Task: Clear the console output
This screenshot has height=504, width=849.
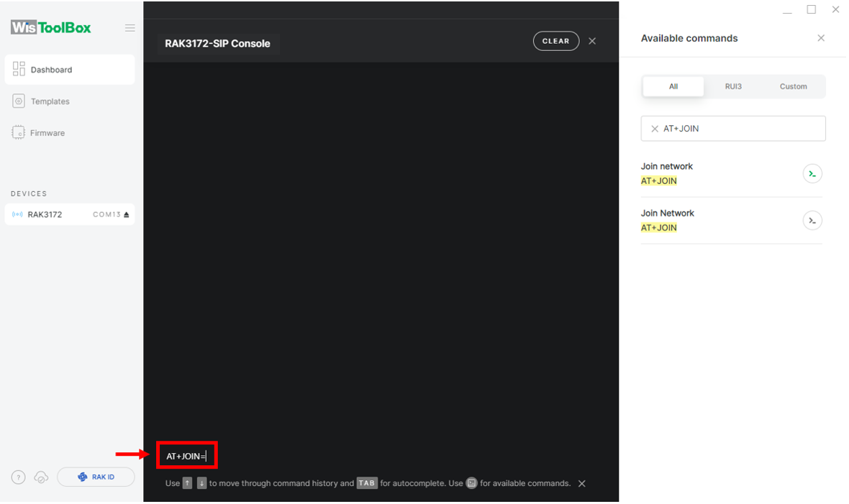Action: 556,41
